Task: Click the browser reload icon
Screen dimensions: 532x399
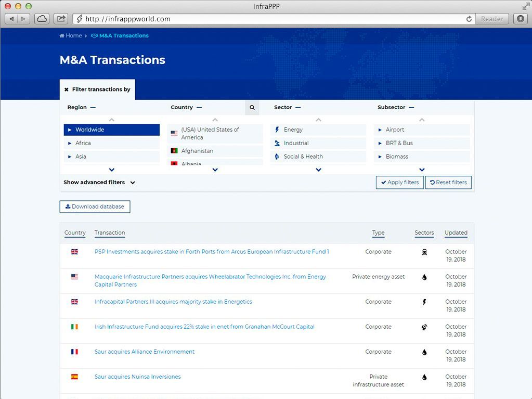Action: point(469,19)
